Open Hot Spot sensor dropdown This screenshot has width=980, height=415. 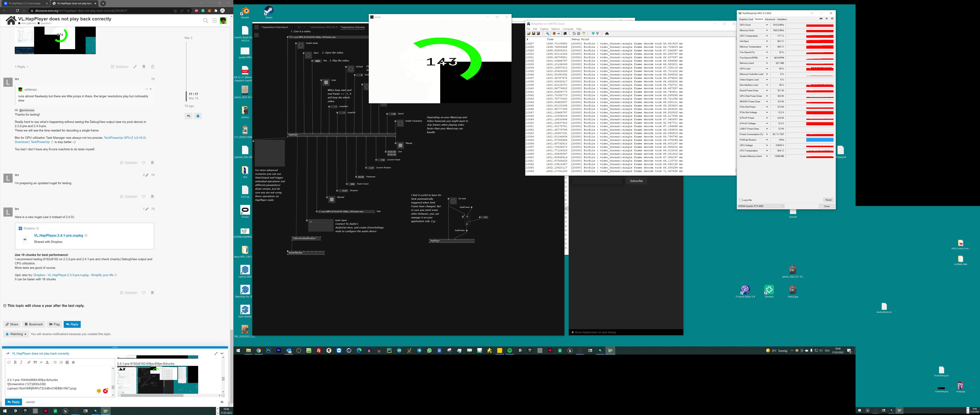[767, 41]
